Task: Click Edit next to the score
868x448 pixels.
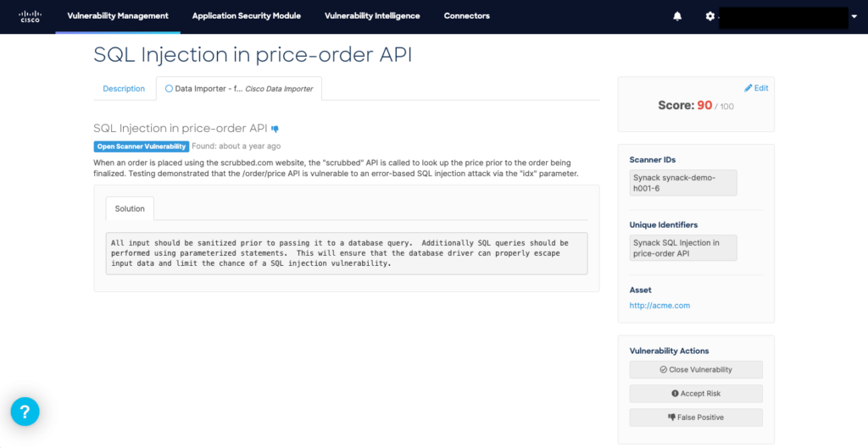Action: (x=756, y=88)
